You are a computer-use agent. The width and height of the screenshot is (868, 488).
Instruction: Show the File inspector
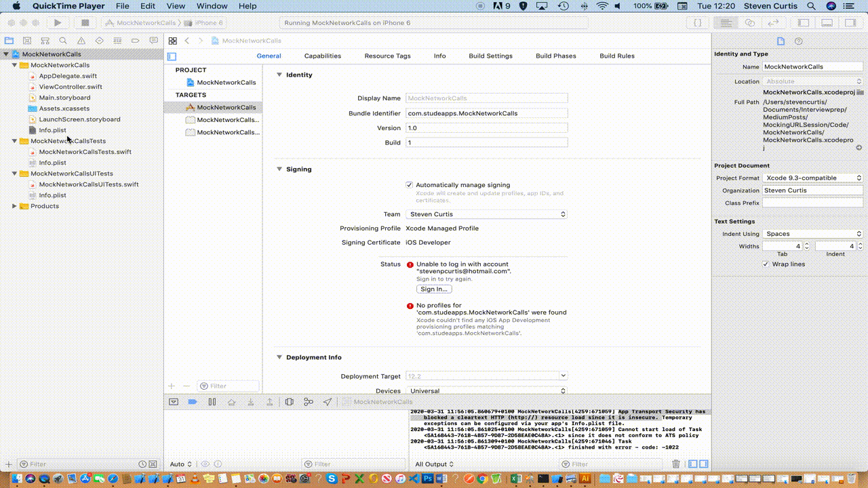click(x=781, y=41)
